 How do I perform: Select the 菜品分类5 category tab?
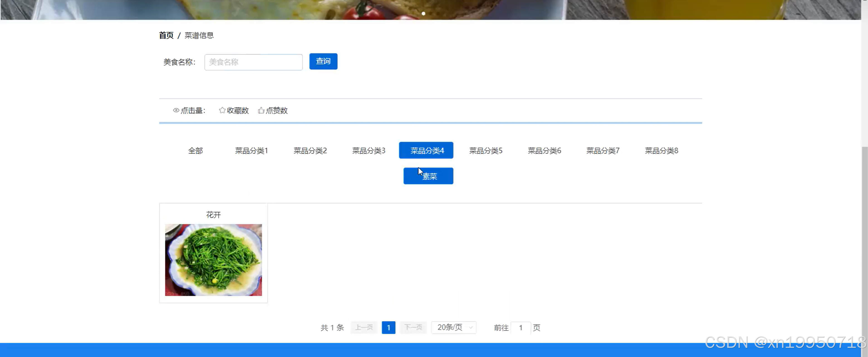click(486, 150)
